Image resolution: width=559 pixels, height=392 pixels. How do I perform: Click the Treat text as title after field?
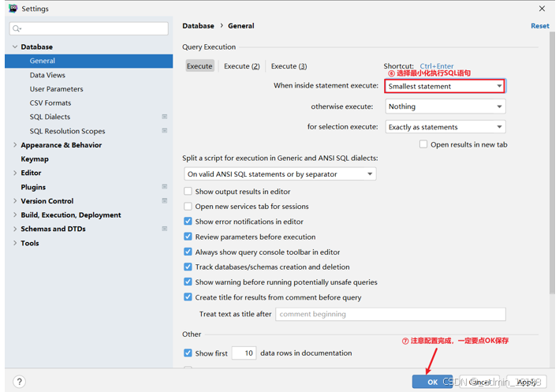pyautogui.click(x=390, y=314)
